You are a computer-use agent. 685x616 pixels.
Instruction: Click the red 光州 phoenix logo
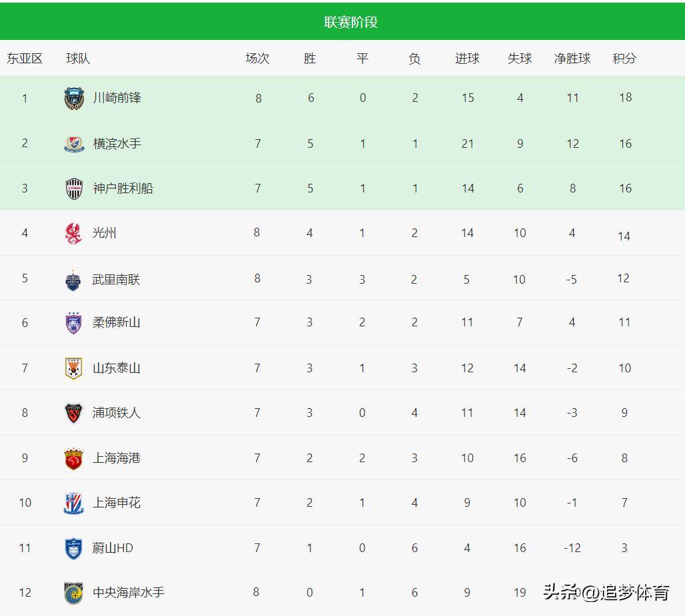[73, 233]
